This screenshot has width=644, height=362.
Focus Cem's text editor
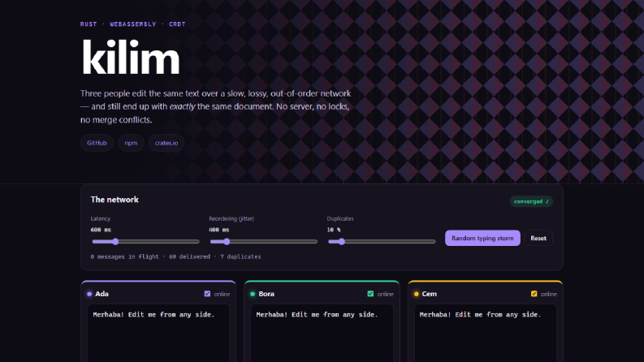coord(486,334)
